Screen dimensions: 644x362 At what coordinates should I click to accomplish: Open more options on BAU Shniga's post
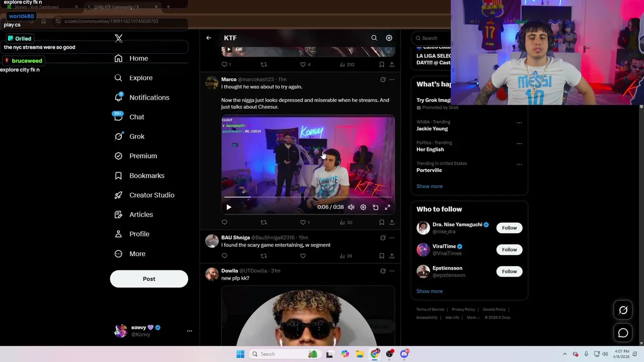[392, 238]
